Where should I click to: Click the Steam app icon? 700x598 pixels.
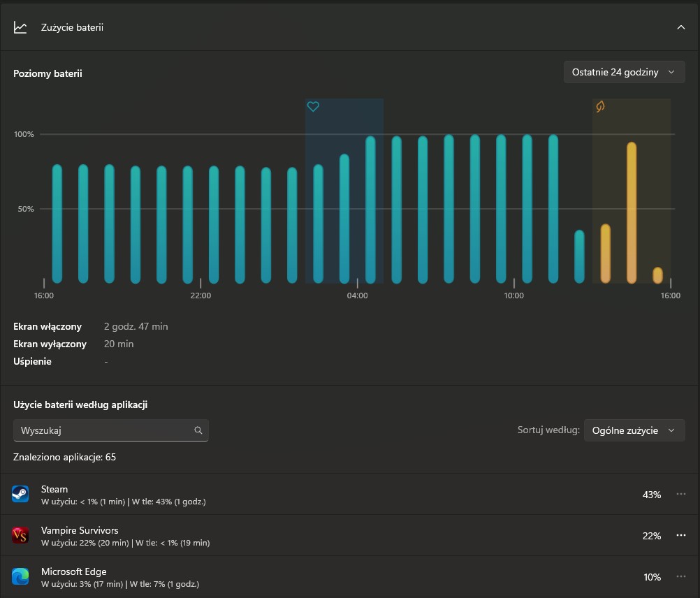[20, 495]
